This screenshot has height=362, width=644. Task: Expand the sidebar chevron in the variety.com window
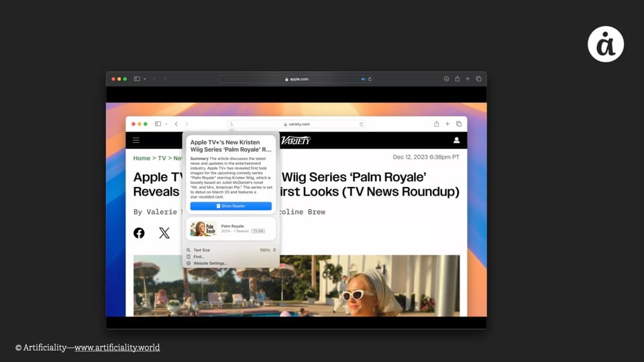click(165, 124)
